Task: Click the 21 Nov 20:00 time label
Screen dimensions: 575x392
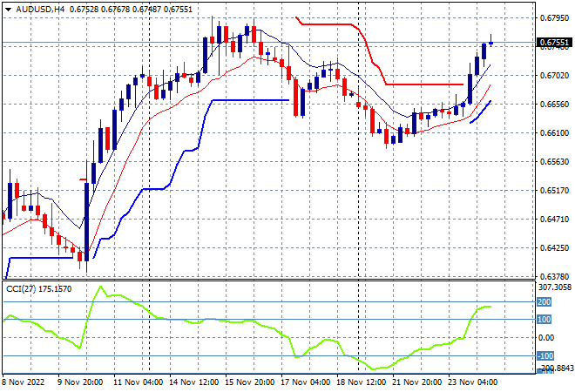Action: [x=417, y=382]
